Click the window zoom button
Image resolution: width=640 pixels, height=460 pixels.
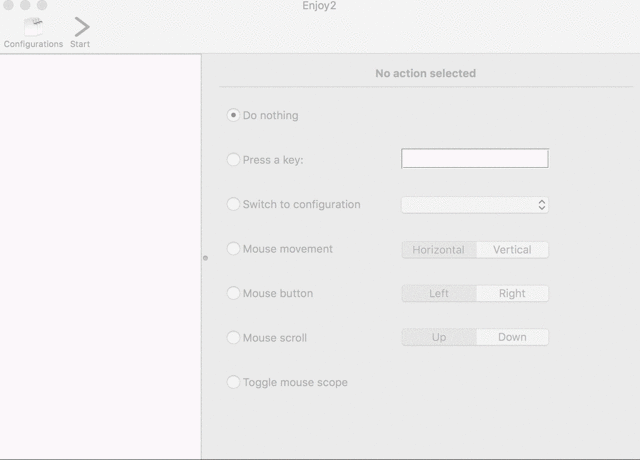tap(42, 4)
